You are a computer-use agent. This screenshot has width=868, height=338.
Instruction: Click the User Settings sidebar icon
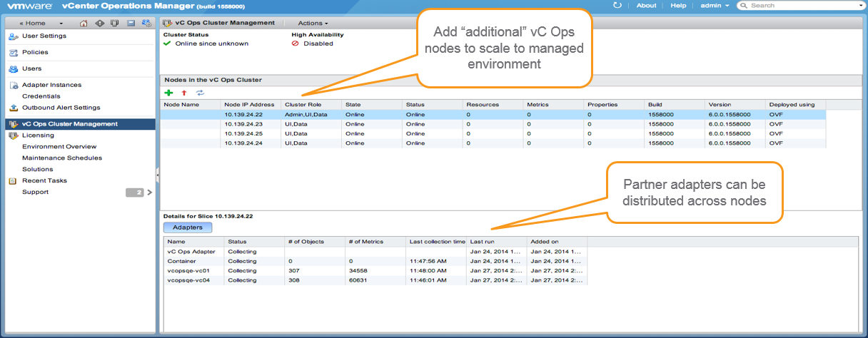coord(14,36)
